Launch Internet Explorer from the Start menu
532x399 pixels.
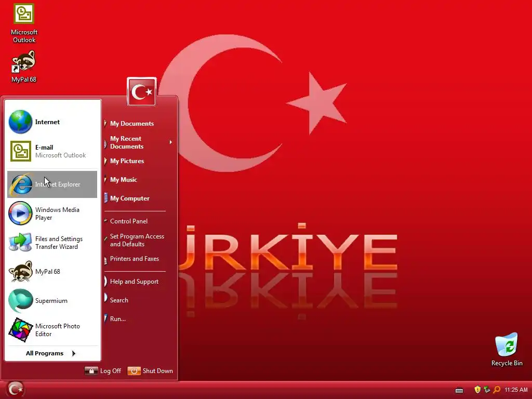click(52, 184)
